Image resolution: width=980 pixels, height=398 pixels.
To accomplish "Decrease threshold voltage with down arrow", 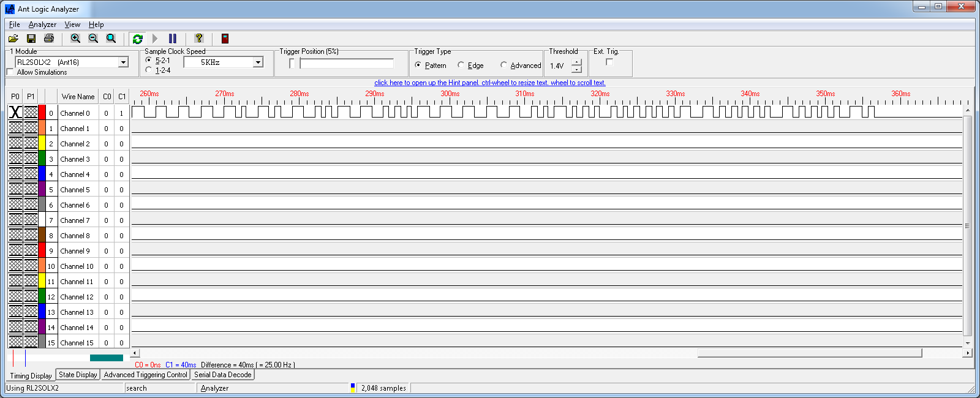I will [x=576, y=69].
